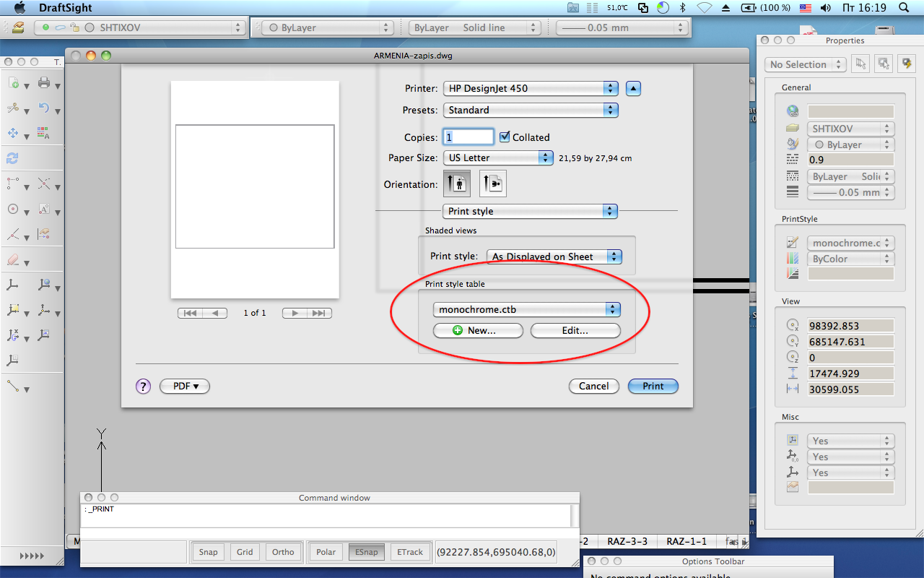Screen dimensions: 924x578
Task: Open the Print style section dropdown
Action: tap(530, 211)
